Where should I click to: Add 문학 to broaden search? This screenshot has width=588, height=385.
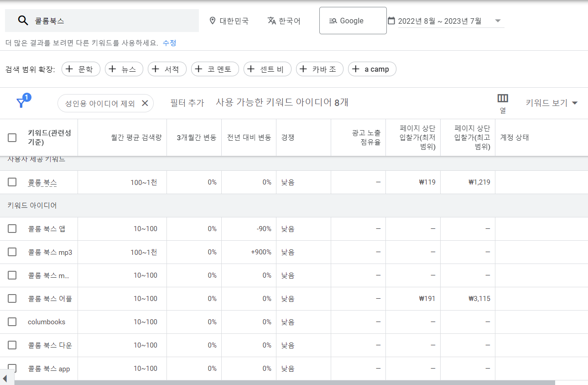pyautogui.click(x=81, y=69)
